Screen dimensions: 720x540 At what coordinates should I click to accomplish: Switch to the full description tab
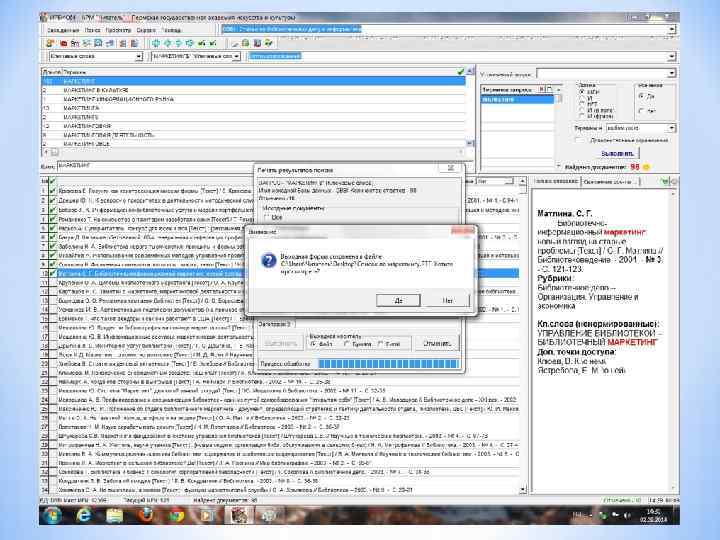[x=556, y=181]
